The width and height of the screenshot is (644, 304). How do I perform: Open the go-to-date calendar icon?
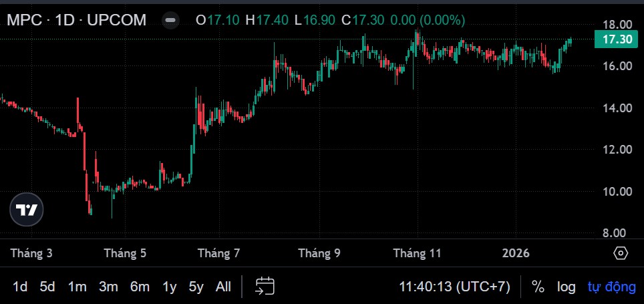tap(265, 287)
